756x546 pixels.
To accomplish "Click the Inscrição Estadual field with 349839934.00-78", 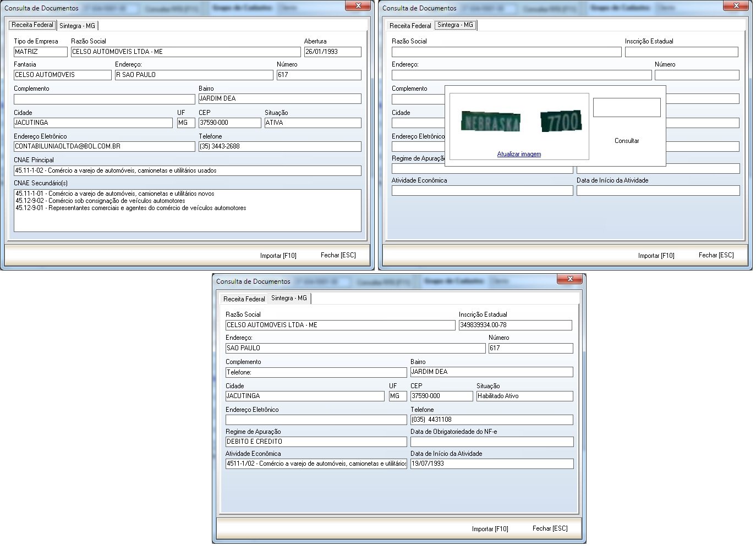I will coord(516,325).
